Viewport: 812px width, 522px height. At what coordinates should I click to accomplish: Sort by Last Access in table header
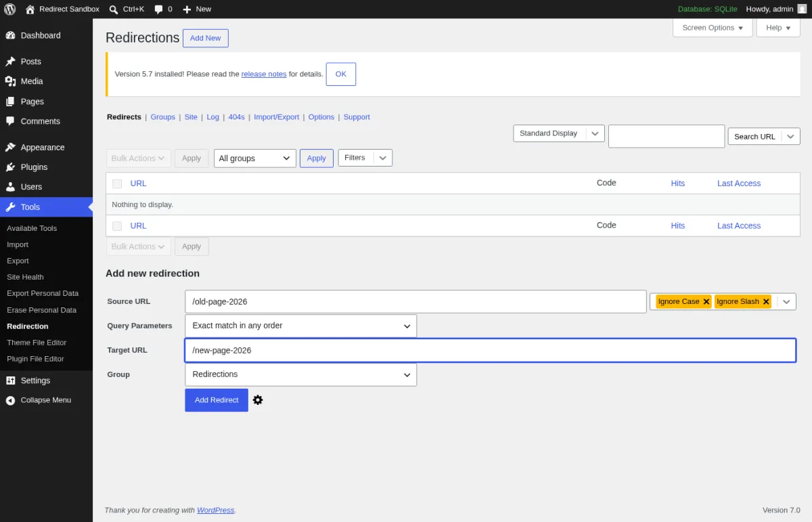(x=739, y=183)
